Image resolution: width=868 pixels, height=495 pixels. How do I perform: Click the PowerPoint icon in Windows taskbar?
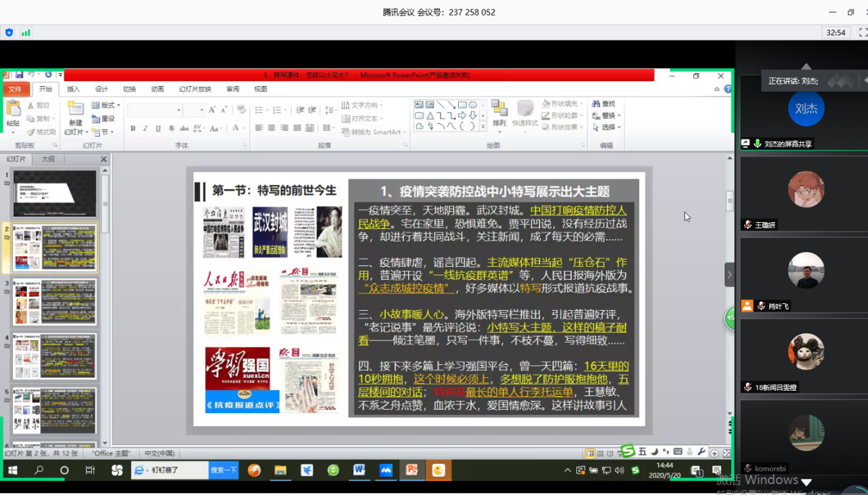(x=411, y=470)
